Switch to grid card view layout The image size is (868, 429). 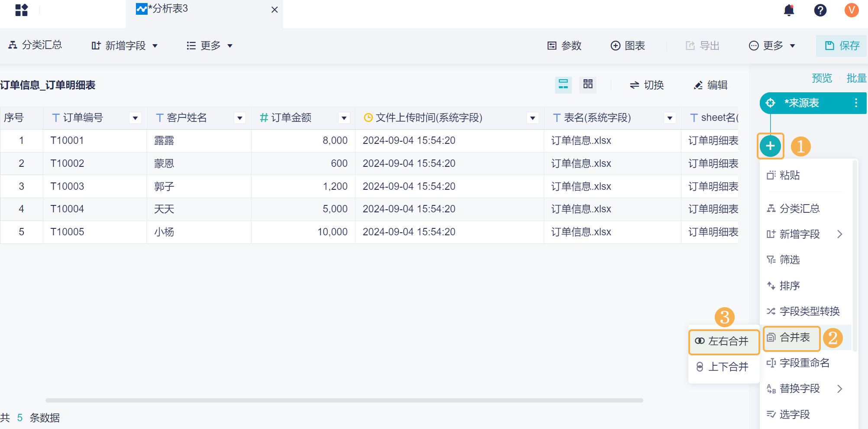click(x=587, y=84)
